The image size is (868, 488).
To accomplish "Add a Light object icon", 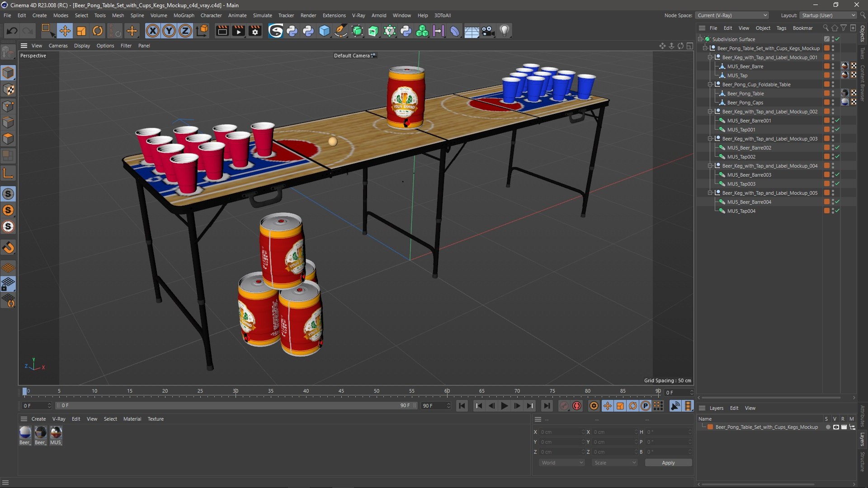I will [x=505, y=31].
